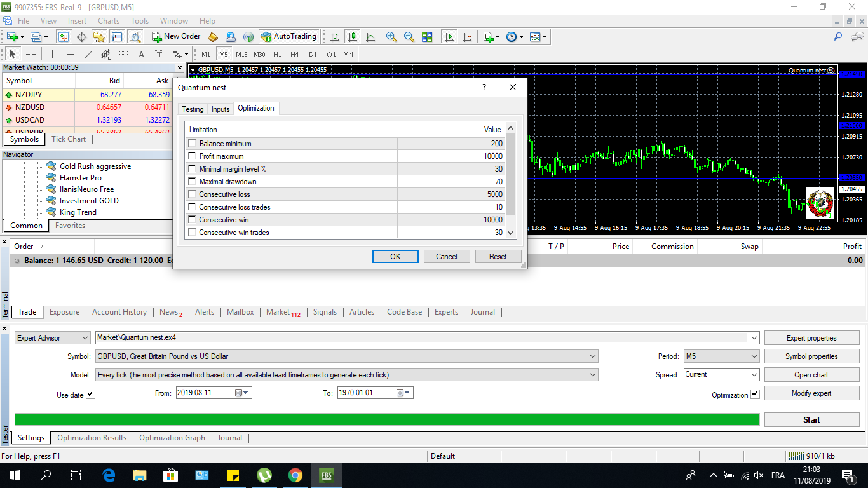Open the From date calendar dropdown
The height and width of the screenshot is (488, 868).
[242, 393]
